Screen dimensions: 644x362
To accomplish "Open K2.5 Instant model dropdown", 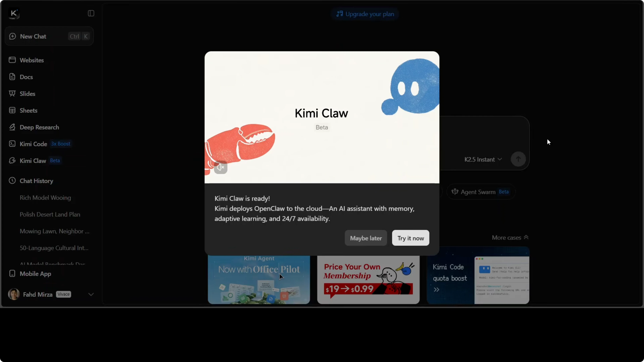I will point(483,159).
